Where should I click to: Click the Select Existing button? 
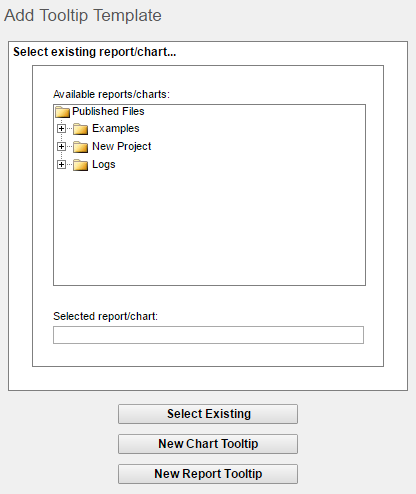[x=208, y=414]
